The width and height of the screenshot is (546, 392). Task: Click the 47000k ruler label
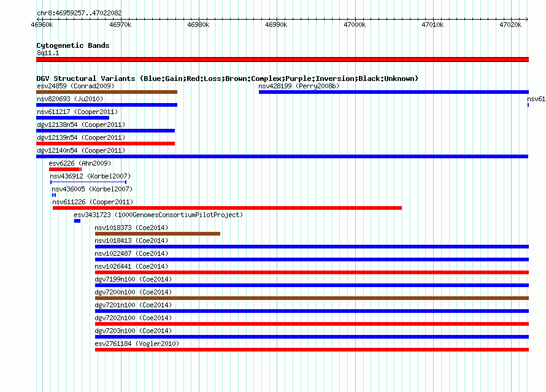355,25
